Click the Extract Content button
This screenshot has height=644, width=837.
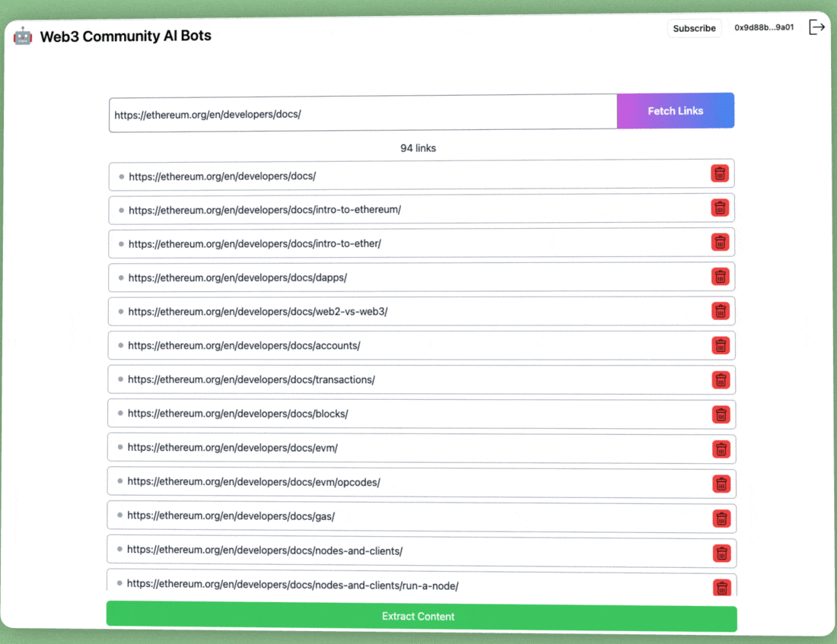422,617
